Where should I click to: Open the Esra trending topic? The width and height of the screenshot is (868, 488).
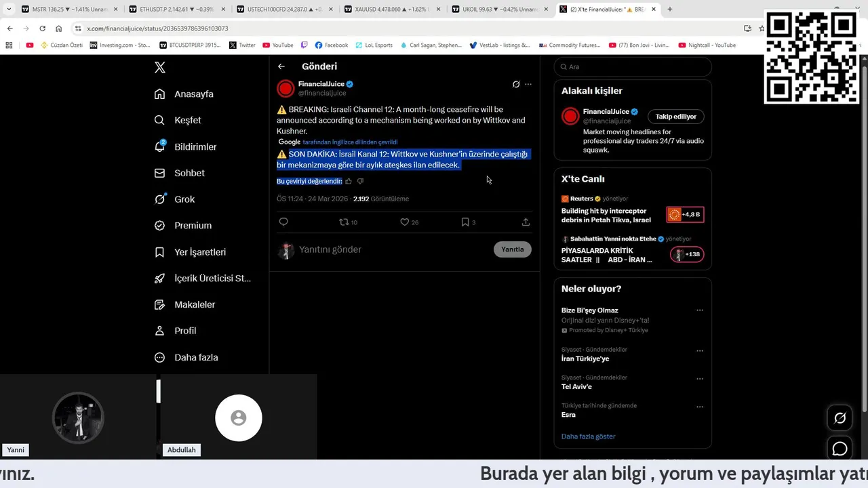point(568,414)
